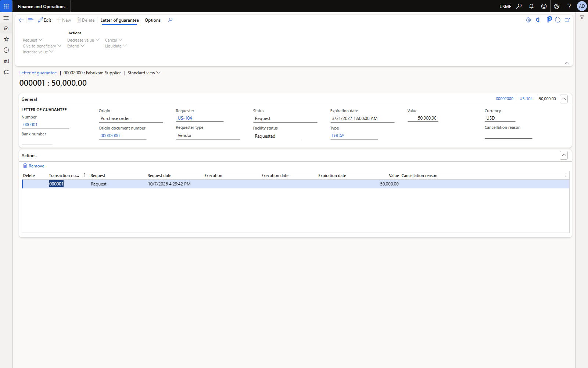
Task: Expand the Request action dropdown
Action: (33, 40)
